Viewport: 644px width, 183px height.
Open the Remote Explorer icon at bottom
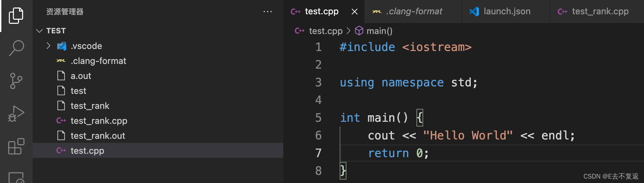pos(16,178)
